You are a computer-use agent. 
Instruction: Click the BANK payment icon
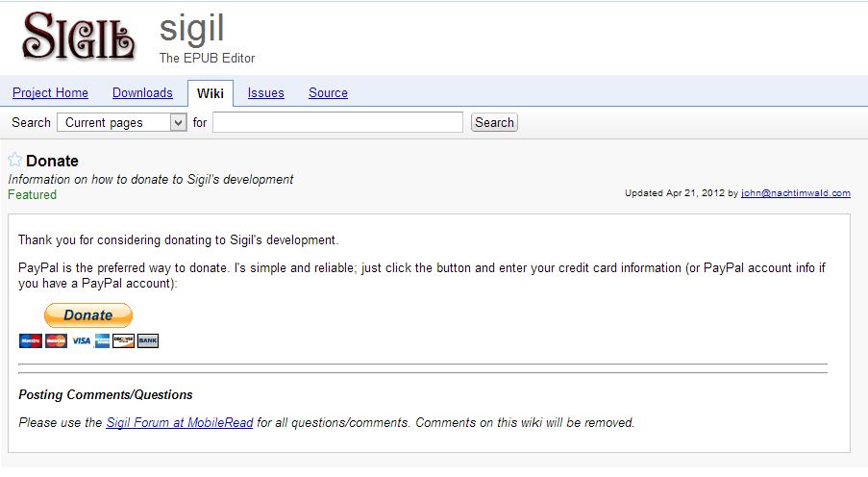(x=148, y=340)
